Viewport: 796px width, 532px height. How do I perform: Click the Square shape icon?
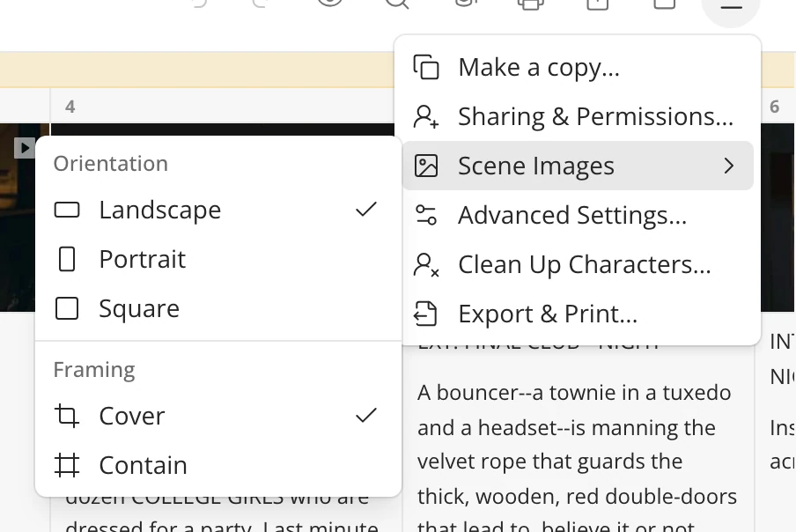(x=67, y=308)
